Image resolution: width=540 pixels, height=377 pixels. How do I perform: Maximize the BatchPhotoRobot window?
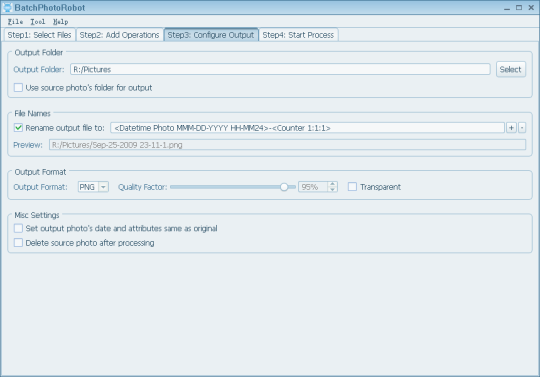pyautogui.click(x=519, y=8)
